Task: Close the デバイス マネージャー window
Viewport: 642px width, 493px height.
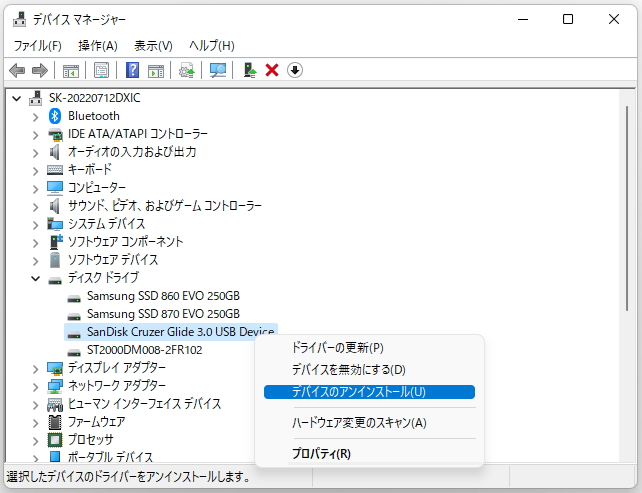Action: (614, 19)
